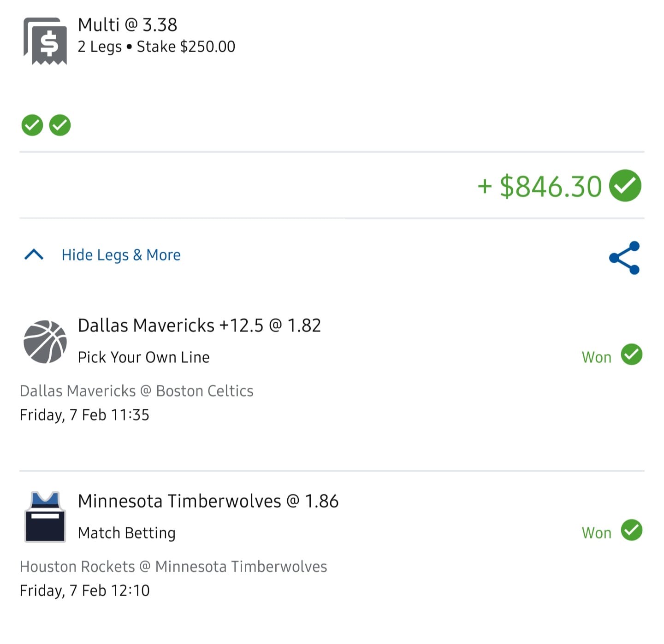Screen dimensions: 664x644
Task: Tap the Won checkmark for Minnesota Timberwolves
Action: pyautogui.click(x=632, y=530)
